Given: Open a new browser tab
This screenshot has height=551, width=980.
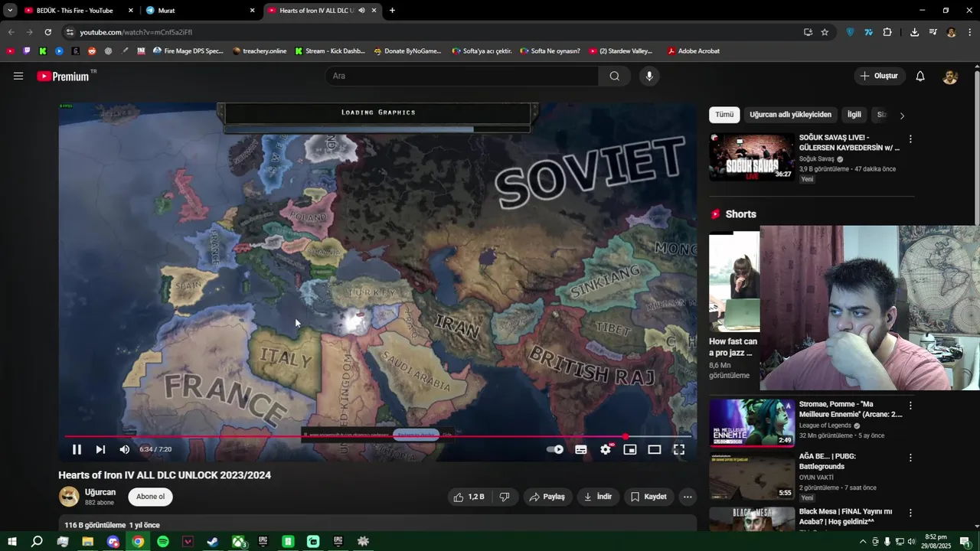Looking at the screenshot, I should point(392,11).
